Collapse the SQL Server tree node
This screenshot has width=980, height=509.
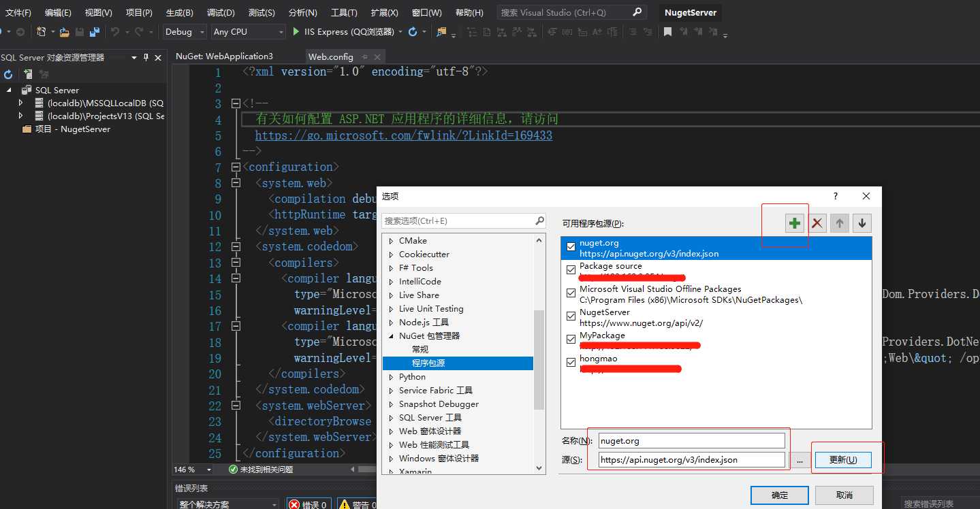9,90
